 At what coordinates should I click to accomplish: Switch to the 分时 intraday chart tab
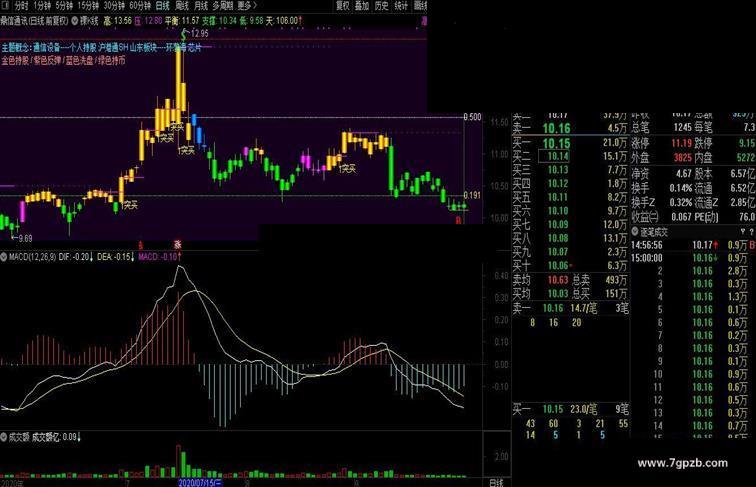21,5
